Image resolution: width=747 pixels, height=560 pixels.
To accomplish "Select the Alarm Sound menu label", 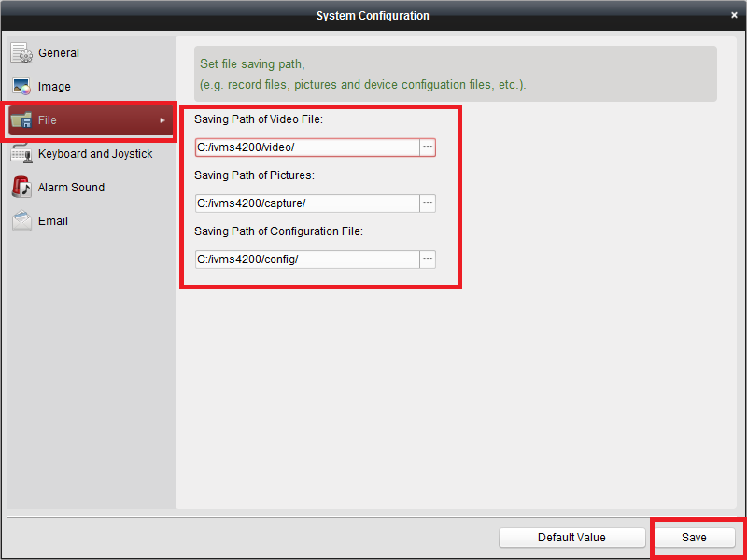I will tap(71, 188).
